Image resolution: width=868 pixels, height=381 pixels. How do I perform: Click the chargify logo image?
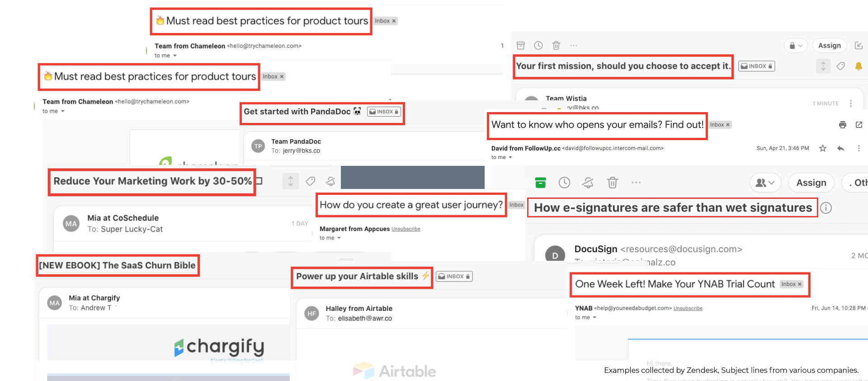pyautogui.click(x=219, y=347)
